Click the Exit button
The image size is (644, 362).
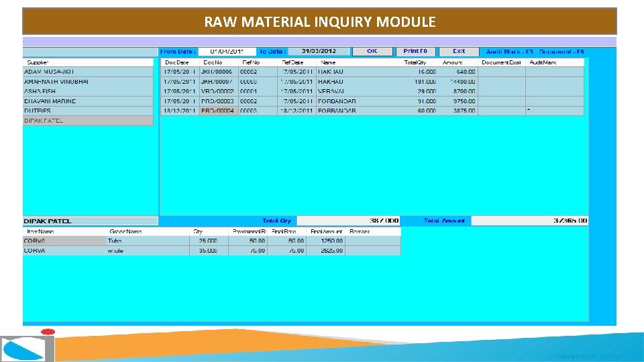(x=459, y=52)
